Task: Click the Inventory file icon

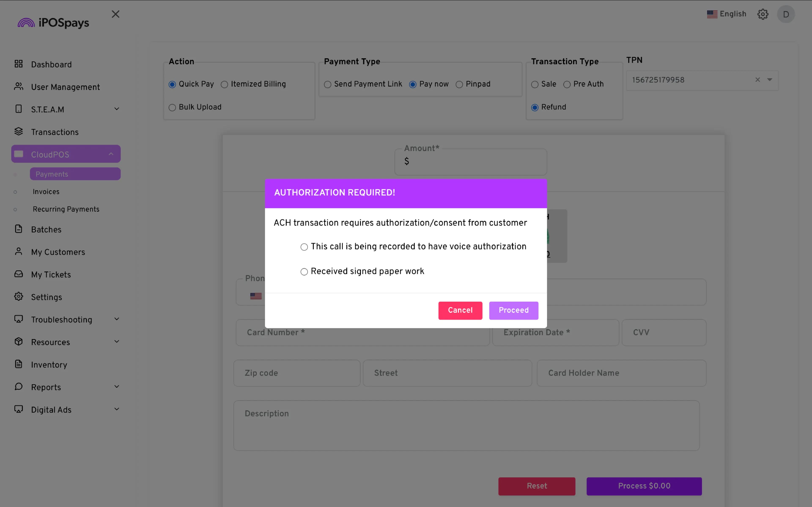Action: 19,364
